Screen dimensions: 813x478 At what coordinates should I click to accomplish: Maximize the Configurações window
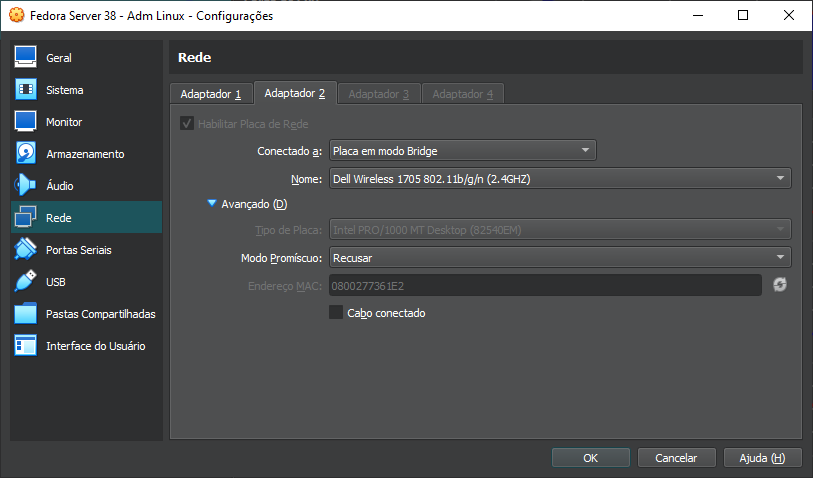pos(743,15)
